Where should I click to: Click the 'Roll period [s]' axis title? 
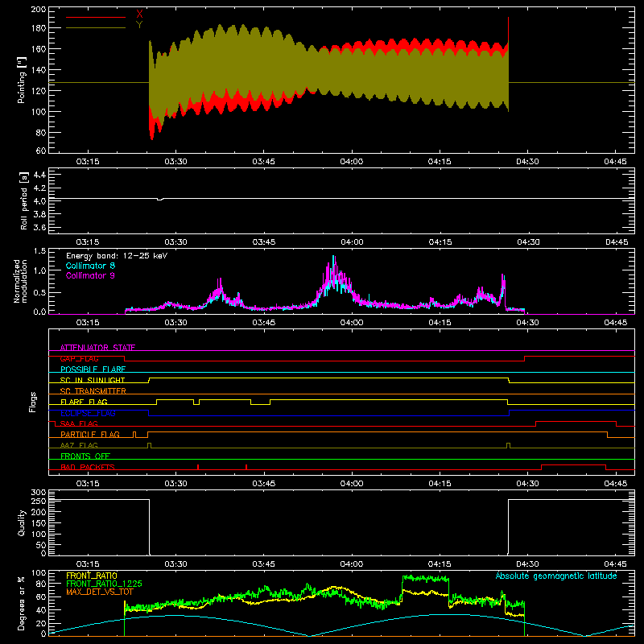24,200
